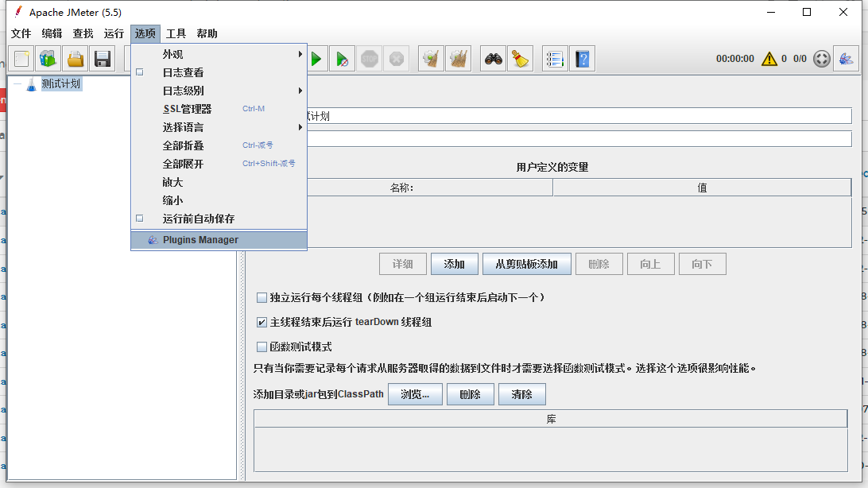This screenshot has height=488, width=868.
Task: Expand the 日志级别 submenu
Action: (219, 91)
